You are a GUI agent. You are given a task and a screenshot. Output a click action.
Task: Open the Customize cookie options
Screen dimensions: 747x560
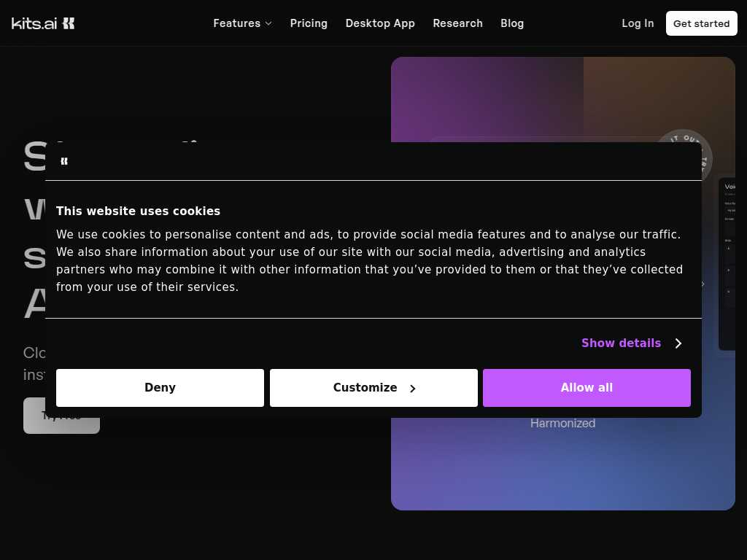pos(373,388)
